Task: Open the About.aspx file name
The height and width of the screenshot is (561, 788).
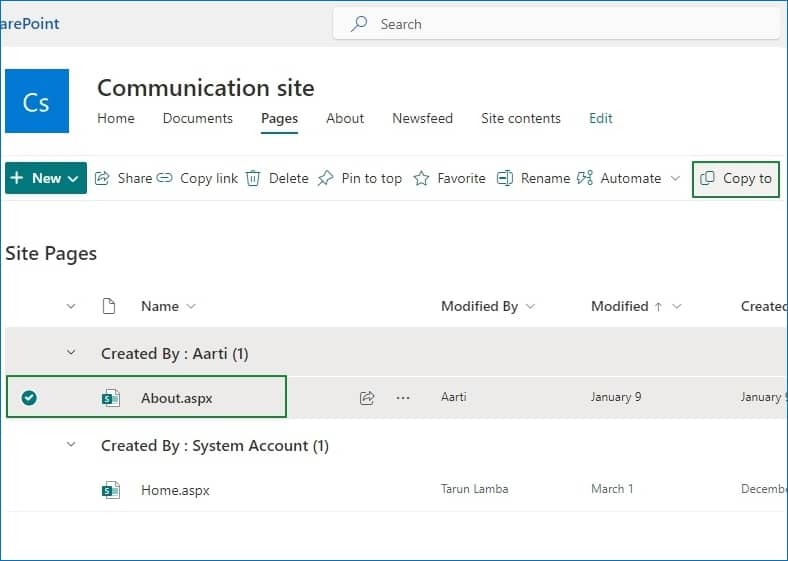Action: (x=176, y=398)
